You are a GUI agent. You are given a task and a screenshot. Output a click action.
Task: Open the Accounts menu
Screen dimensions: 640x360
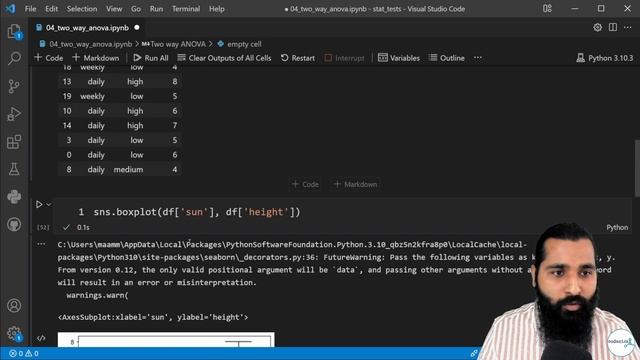click(14, 306)
